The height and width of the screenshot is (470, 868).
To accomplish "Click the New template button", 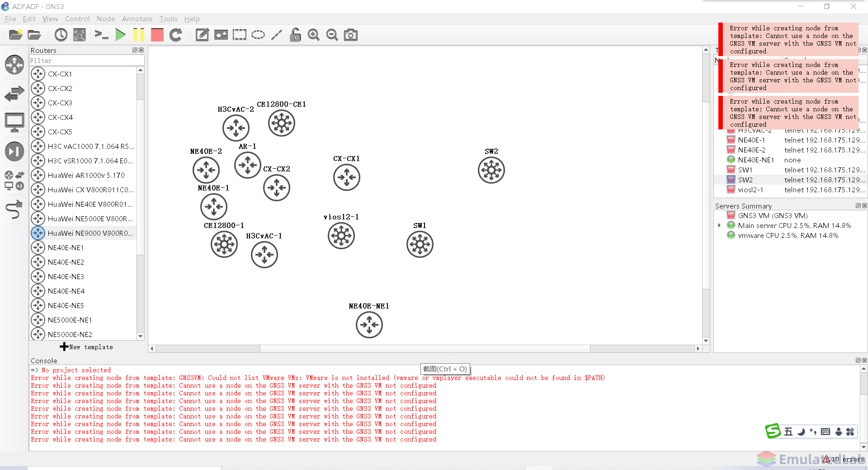I will tap(86, 347).
